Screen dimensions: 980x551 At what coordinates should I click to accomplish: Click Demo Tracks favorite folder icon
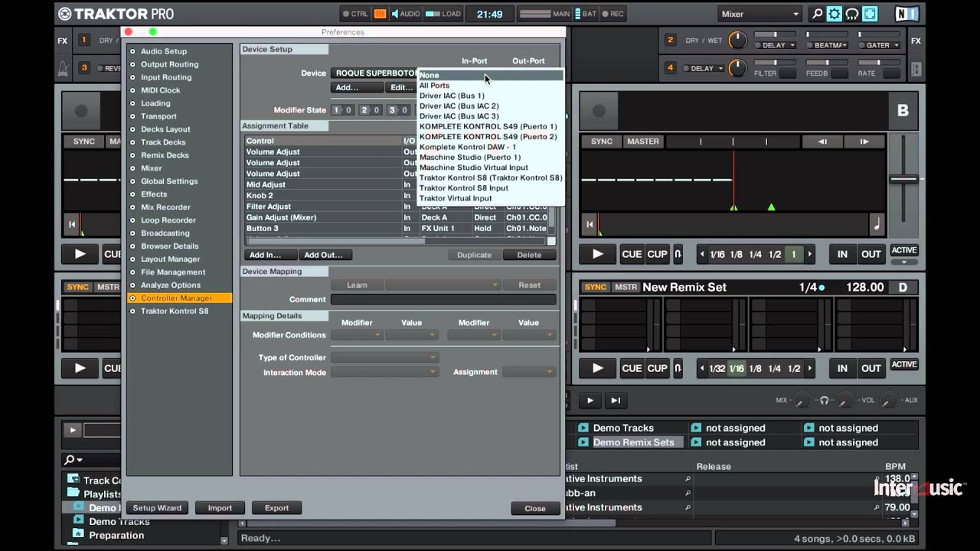point(583,428)
